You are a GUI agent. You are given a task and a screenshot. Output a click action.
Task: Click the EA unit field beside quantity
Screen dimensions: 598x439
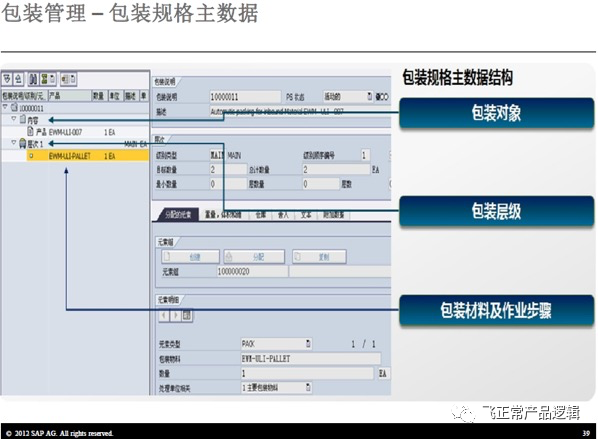coord(383,373)
